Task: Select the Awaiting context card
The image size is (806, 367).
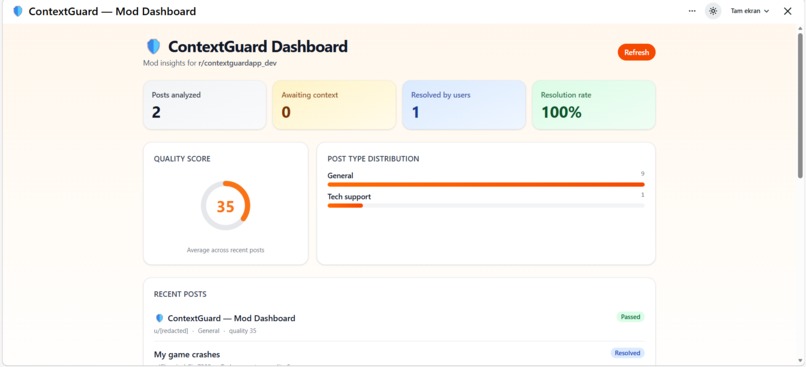Action: (x=334, y=105)
